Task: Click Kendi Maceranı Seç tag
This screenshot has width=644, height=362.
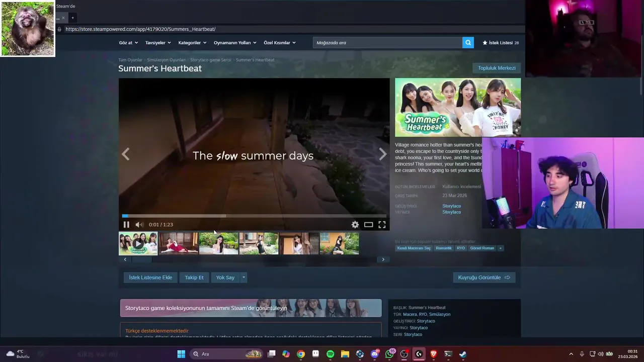Action: click(414, 248)
